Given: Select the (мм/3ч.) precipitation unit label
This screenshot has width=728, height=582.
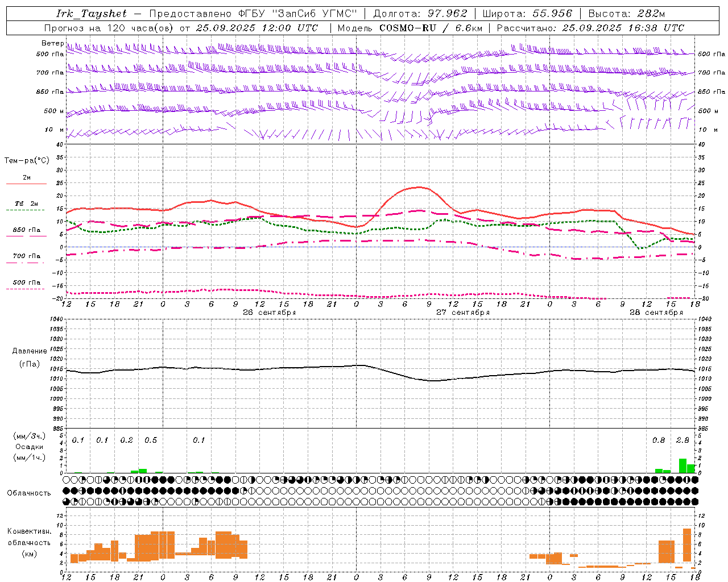Looking at the screenshot, I should click(x=30, y=436).
